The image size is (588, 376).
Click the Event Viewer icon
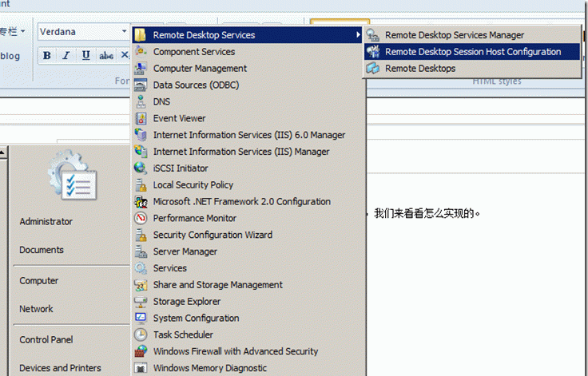click(x=141, y=118)
